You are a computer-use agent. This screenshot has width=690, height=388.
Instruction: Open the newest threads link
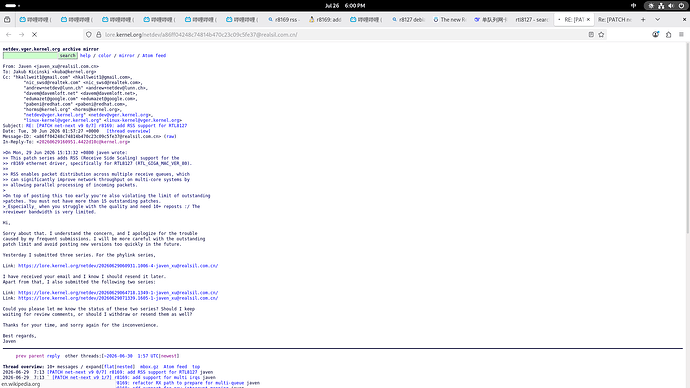(168, 356)
